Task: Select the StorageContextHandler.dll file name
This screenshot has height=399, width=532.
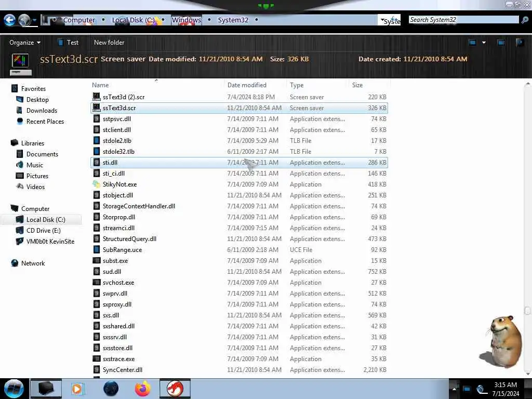Action: (x=139, y=206)
